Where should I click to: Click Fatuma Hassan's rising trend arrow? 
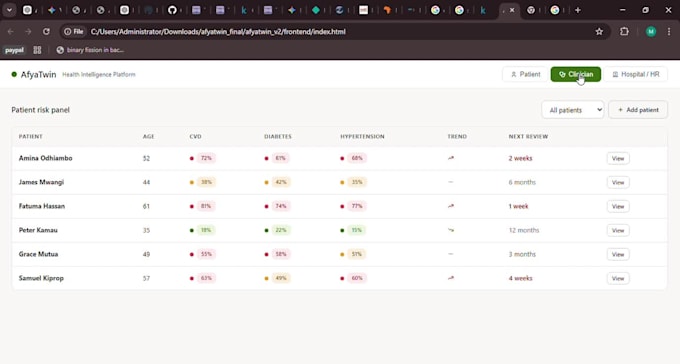coord(451,206)
